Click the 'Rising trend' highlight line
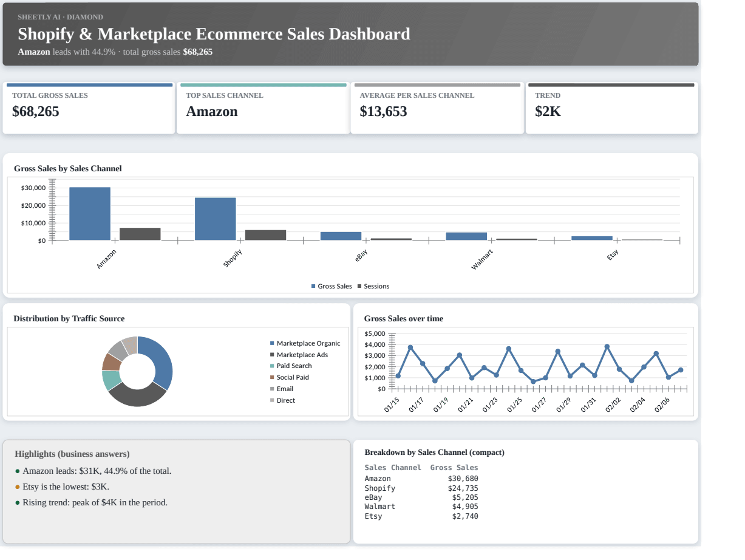The width and height of the screenshot is (745, 560). coord(91,502)
